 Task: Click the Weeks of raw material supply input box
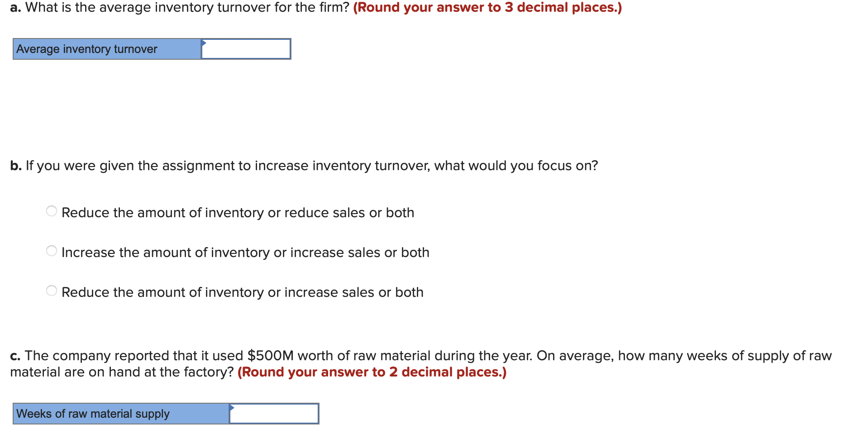pyautogui.click(x=275, y=413)
